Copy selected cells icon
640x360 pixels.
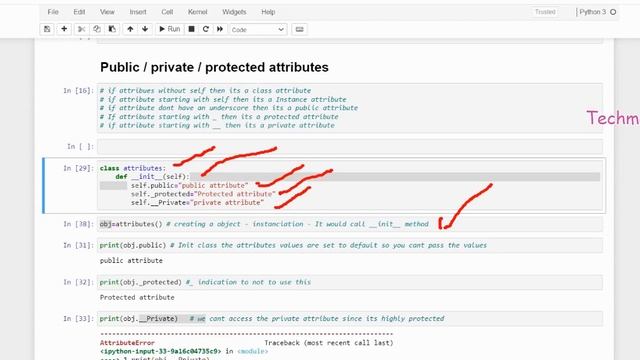coord(97,29)
